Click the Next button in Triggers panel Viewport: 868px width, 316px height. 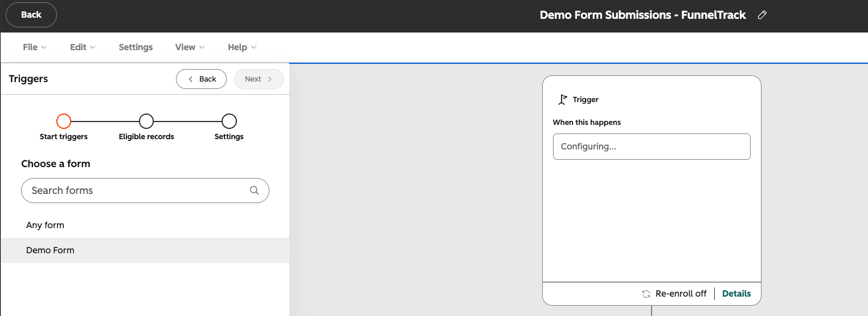point(259,79)
